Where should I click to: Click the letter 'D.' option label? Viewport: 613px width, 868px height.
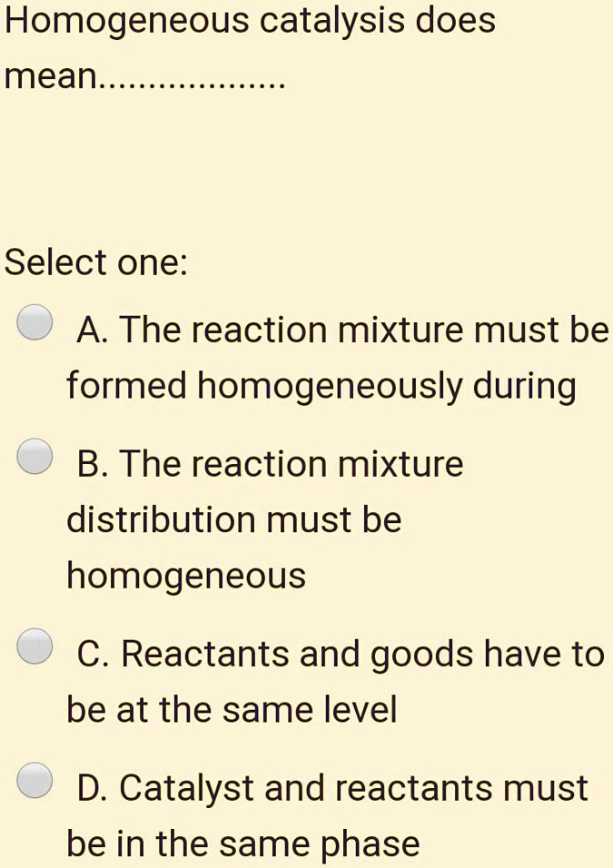[93, 788]
